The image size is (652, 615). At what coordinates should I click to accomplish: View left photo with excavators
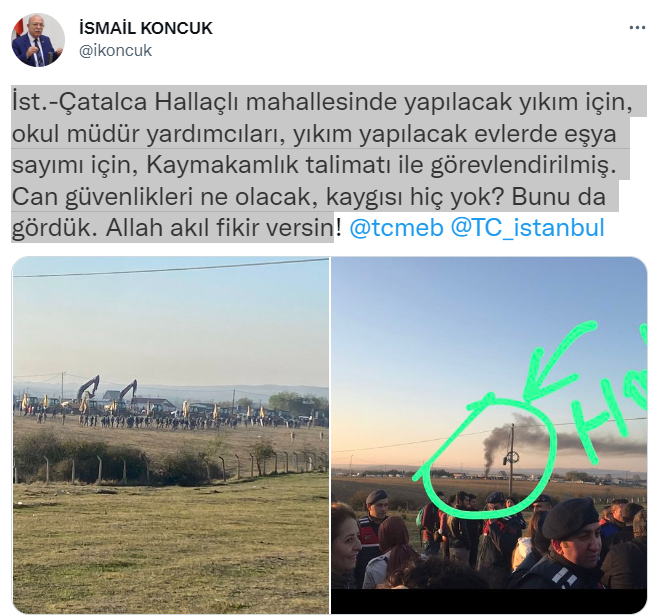click(x=171, y=435)
